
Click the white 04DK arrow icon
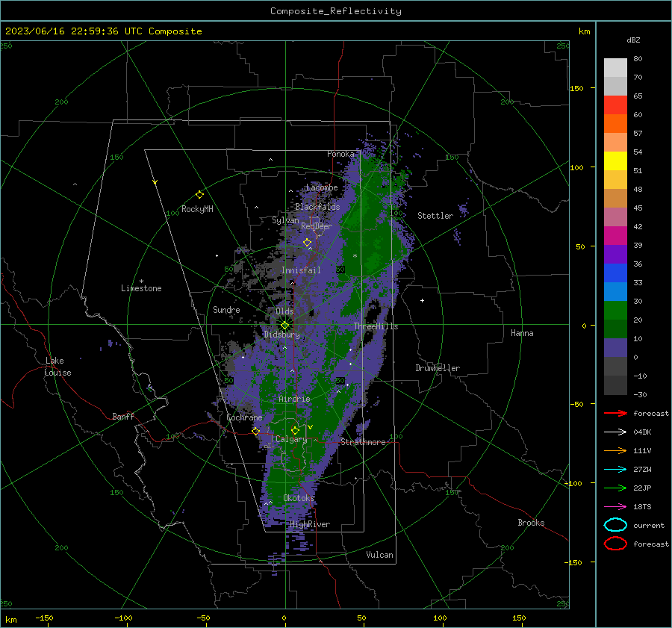(x=615, y=432)
